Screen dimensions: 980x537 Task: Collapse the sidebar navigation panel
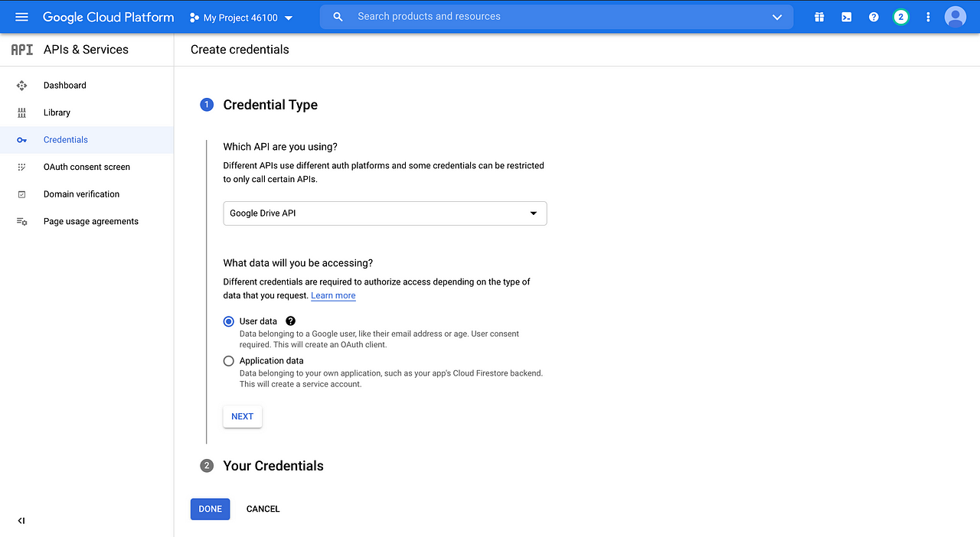click(x=21, y=521)
